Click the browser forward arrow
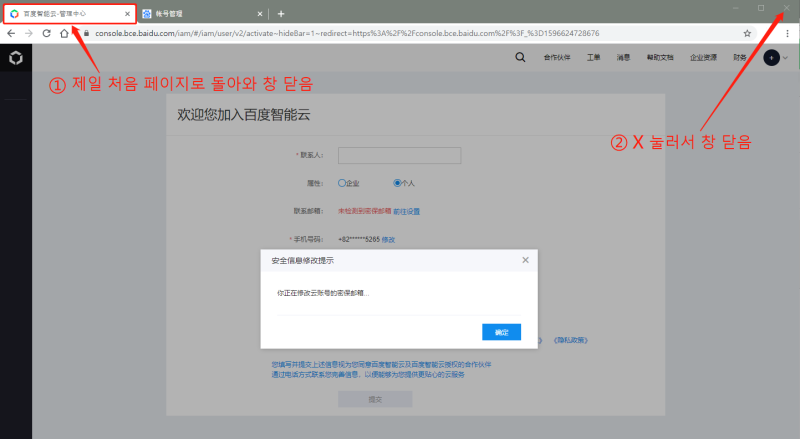The height and width of the screenshot is (439, 800). click(29, 33)
